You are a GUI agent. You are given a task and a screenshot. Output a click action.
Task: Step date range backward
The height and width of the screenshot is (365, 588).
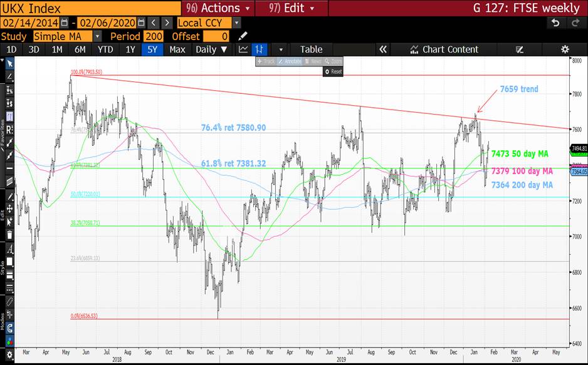tap(154, 23)
